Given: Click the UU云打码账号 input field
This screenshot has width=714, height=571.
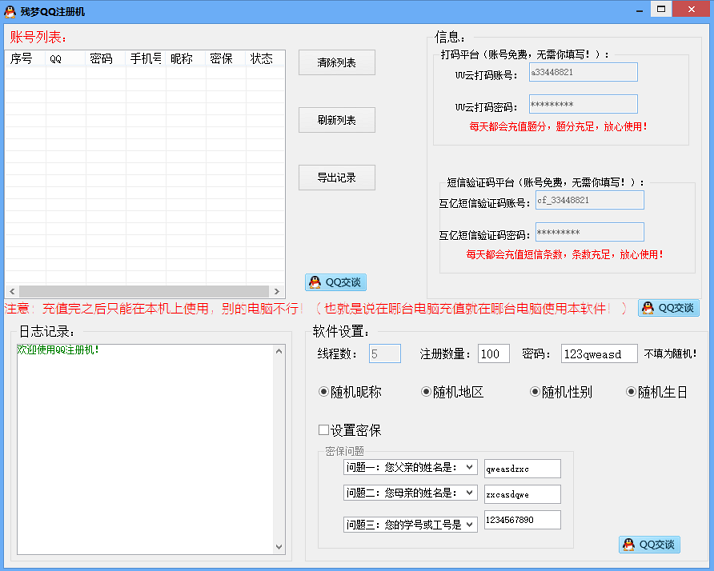Looking at the screenshot, I should pyautogui.click(x=583, y=72).
